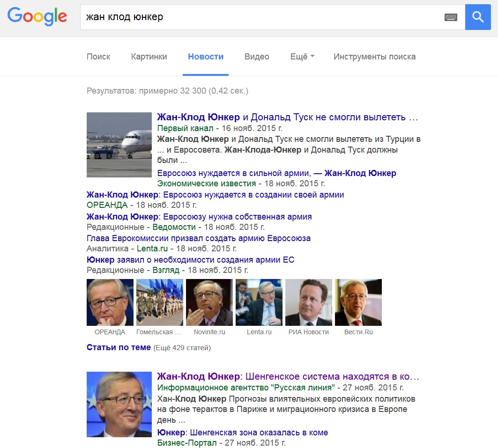498x448 pixels.
Task: Click the Google logo
Action: 37,16
